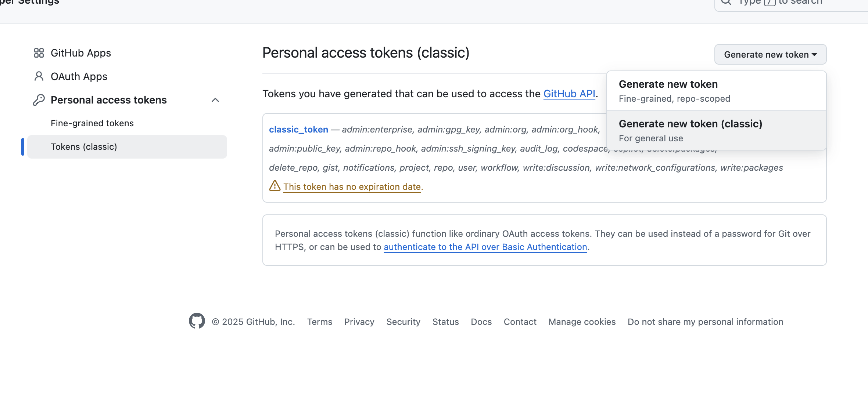Click 'This token has no expiration date' link
This screenshot has width=868, height=406.
(x=352, y=187)
